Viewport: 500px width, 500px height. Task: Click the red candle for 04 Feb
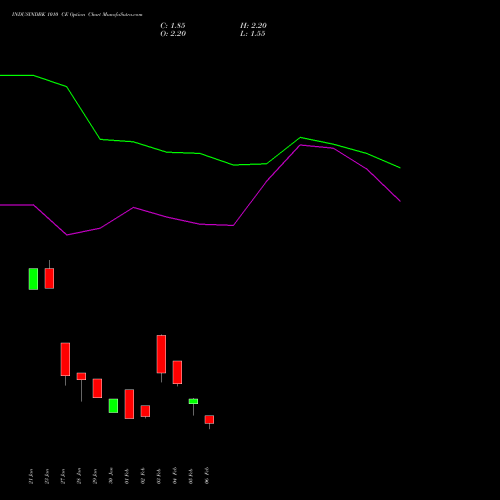click(177, 372)
